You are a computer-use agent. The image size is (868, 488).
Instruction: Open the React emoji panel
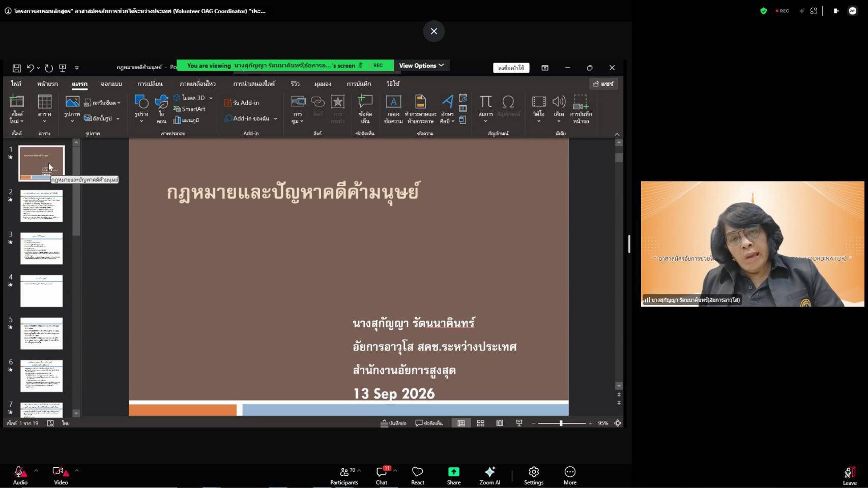tap(418, 476)
